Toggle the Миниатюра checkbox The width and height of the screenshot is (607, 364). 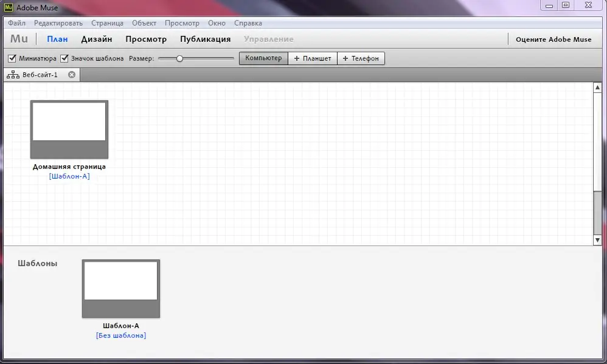click(12, 58)
